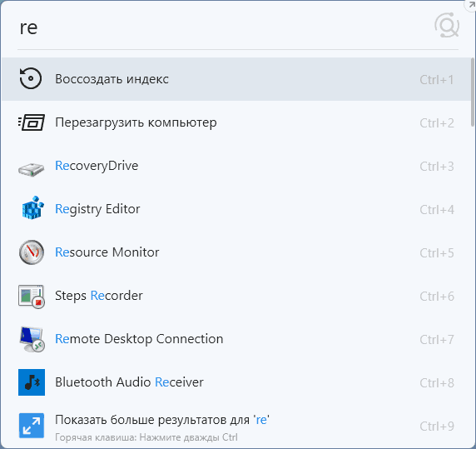The width and height of the screenshot is (476, 449).
Task: Launch Registry Editor from the list
Action: (236, 209)
